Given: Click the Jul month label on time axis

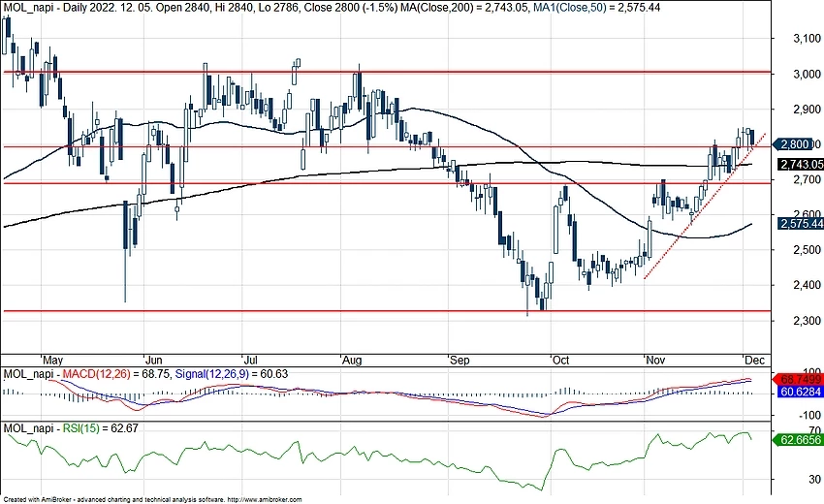Looking at the screenshot, I should 251,360.
